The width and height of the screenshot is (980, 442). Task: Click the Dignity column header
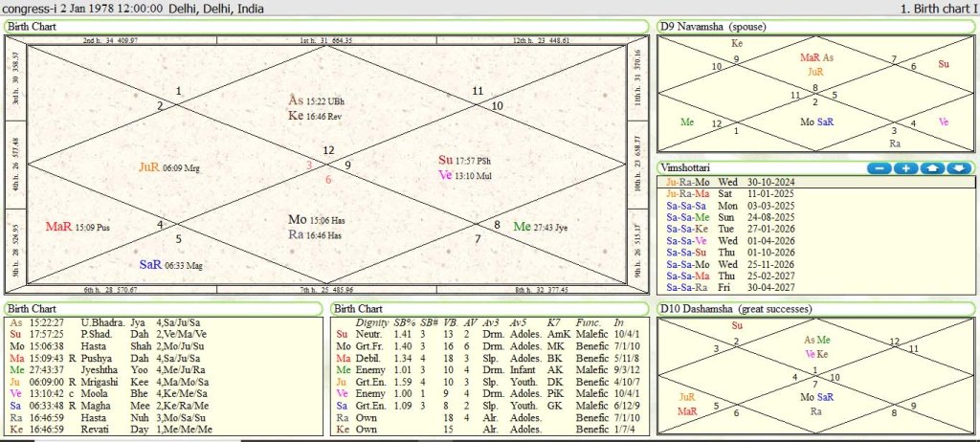point(371,322)
